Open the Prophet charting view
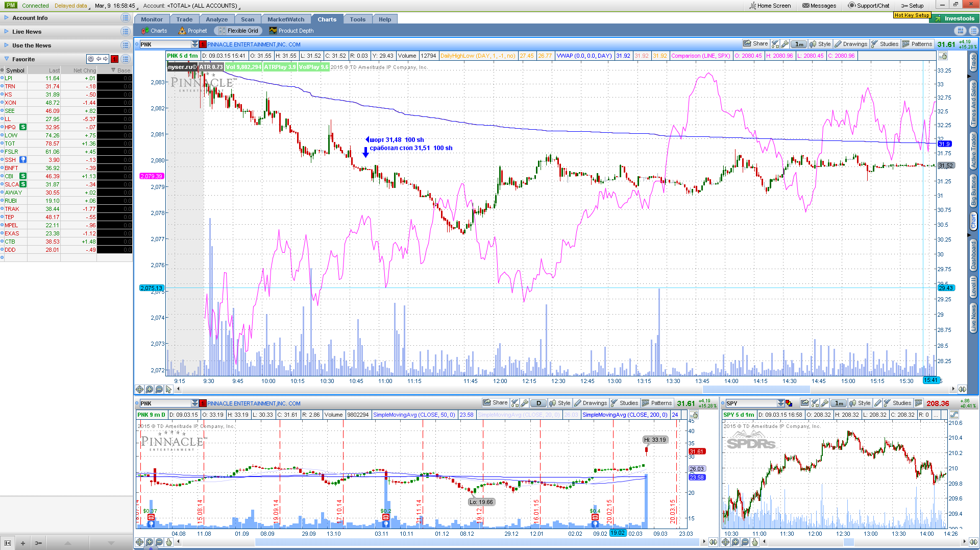This screenshot has height=550, width=980. pyautogui.click(x=192, y=31)
